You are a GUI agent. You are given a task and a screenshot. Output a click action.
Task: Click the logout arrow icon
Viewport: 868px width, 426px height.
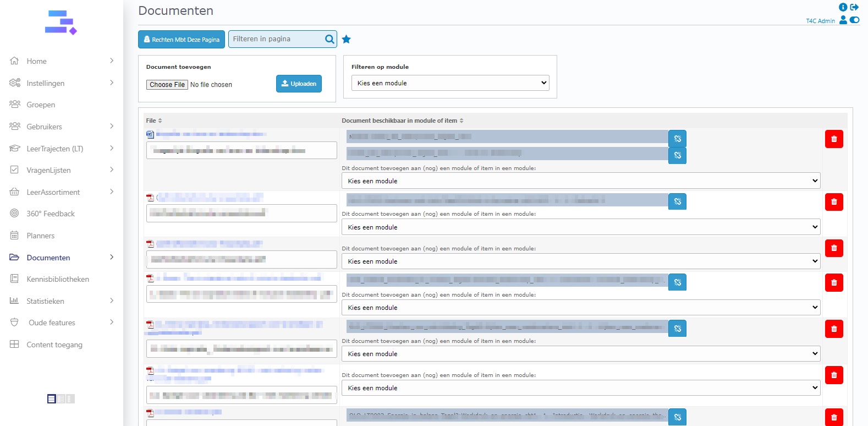854,7
